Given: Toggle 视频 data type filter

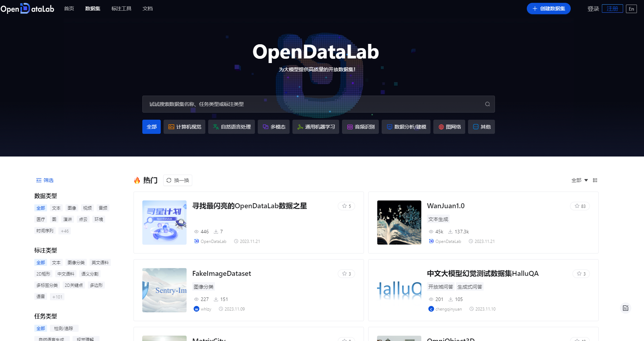Looking at the screenshot, I should [87, 208].
